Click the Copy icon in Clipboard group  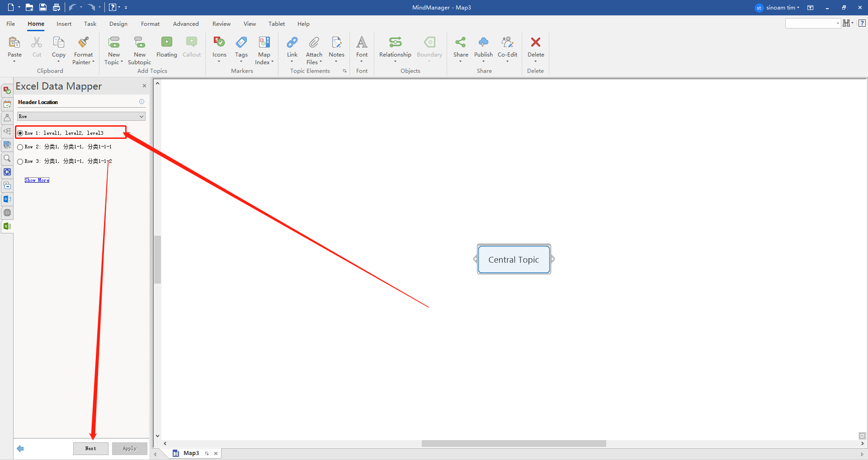pos(59,43)
